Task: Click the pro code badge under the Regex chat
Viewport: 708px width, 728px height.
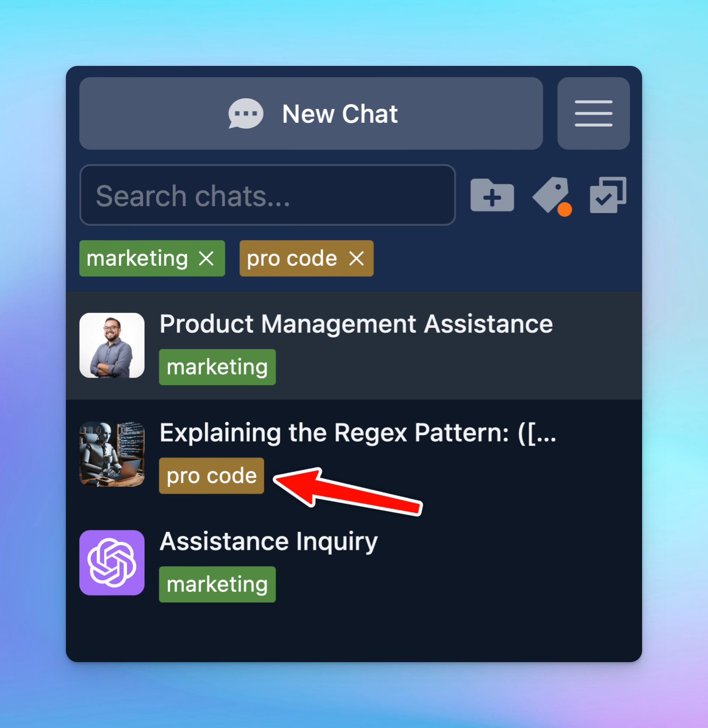Action: point(211,476)
